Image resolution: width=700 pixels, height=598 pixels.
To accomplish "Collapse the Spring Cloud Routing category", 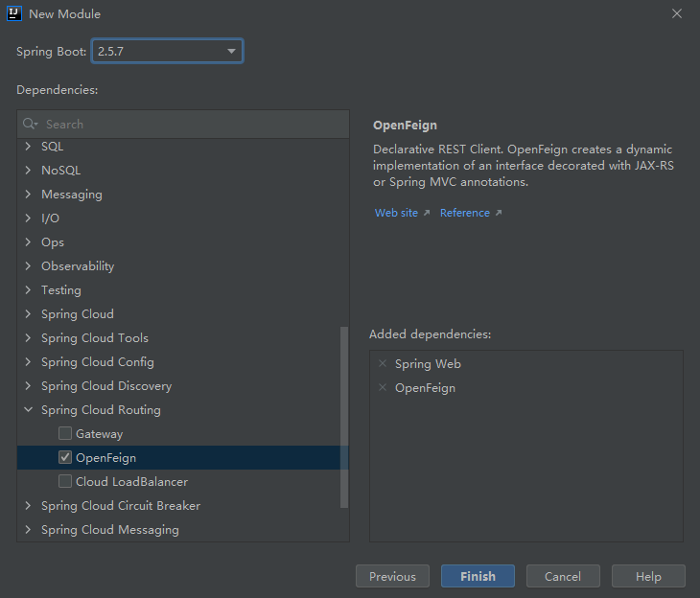I will click(28, 409).
